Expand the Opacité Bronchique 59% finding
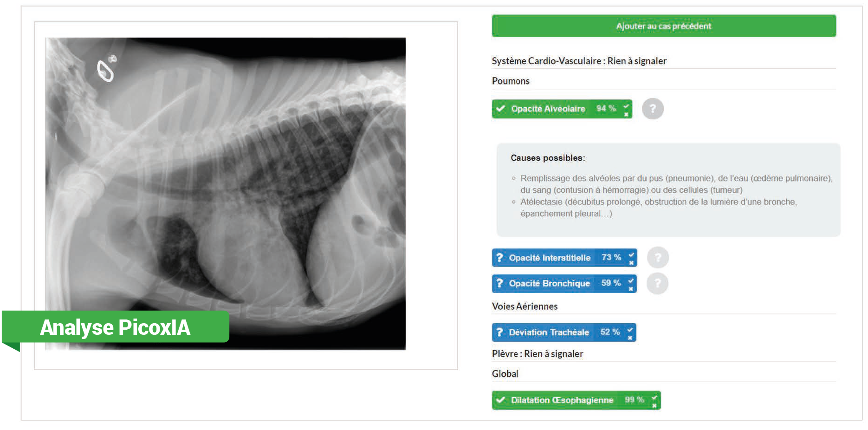 click(559, 283)
